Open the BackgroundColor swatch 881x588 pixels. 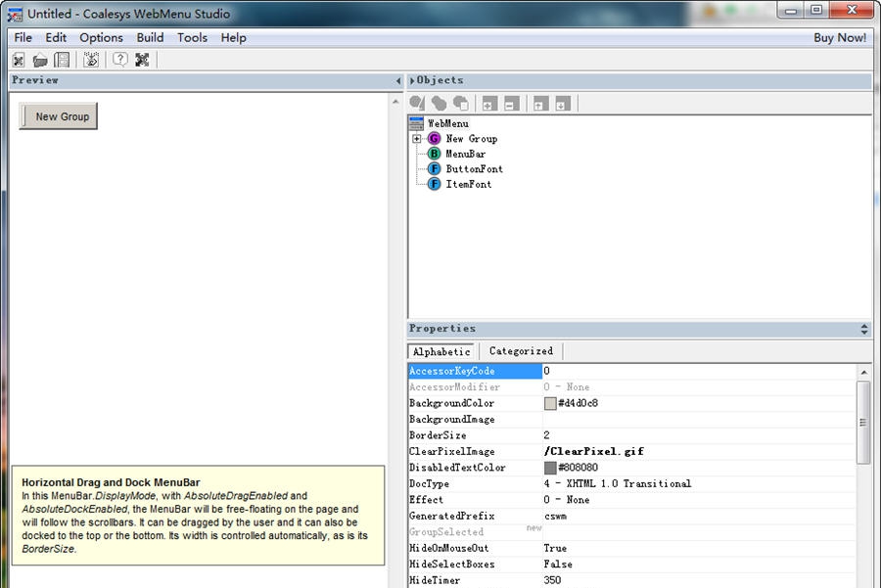pyautogui.click(x=549, y=402)
